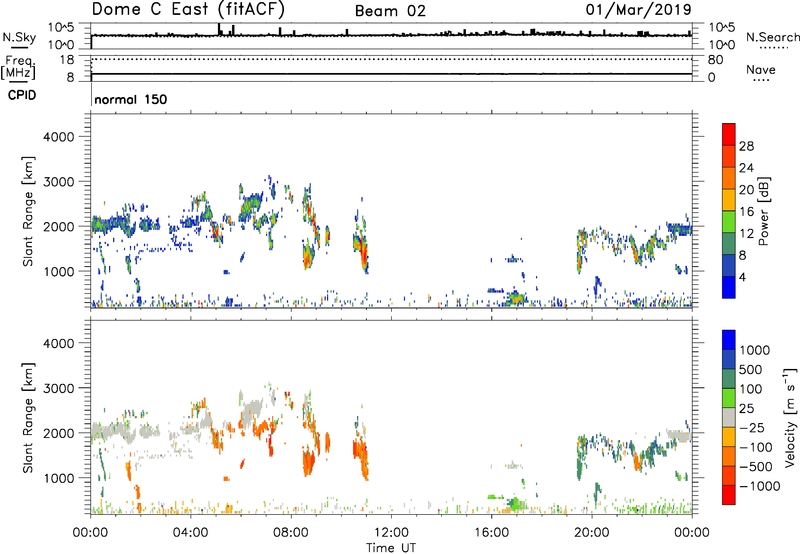This screenshot has width=800, height=554.
Task: Click the '18' frequency axis value
Action: tap(67, 60)
